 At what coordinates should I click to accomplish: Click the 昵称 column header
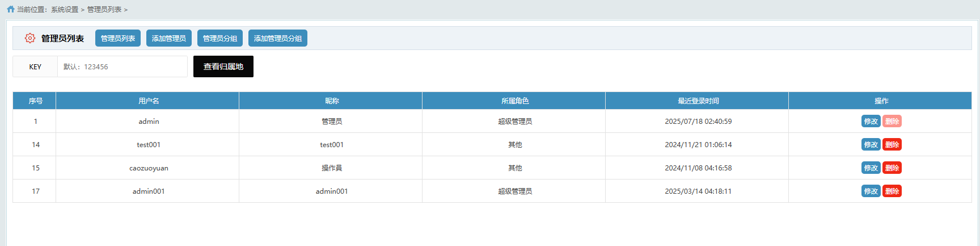331,101
